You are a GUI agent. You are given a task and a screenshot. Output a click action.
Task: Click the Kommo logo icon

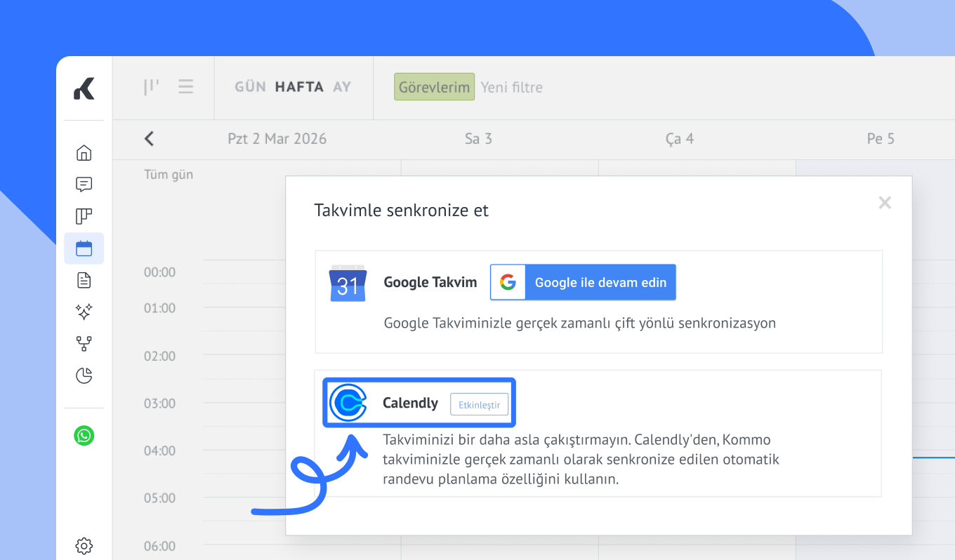tap(84, 88)
